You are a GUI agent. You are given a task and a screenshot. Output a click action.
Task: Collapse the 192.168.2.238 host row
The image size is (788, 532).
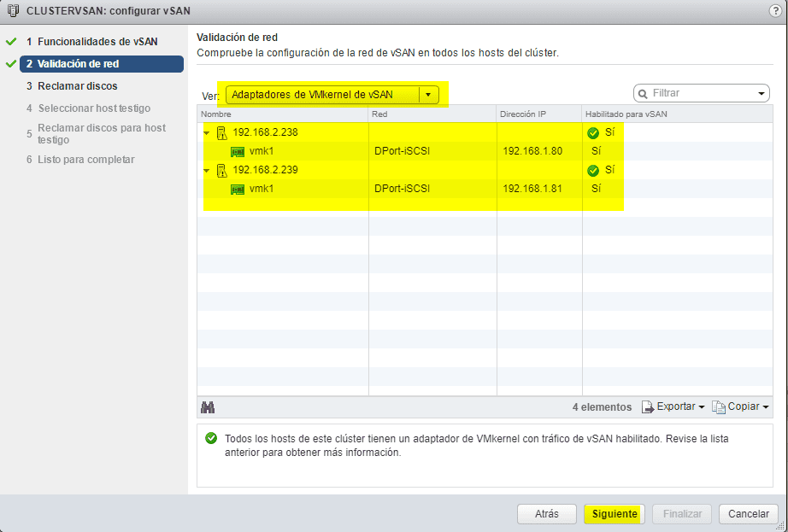tap(206, 132)
